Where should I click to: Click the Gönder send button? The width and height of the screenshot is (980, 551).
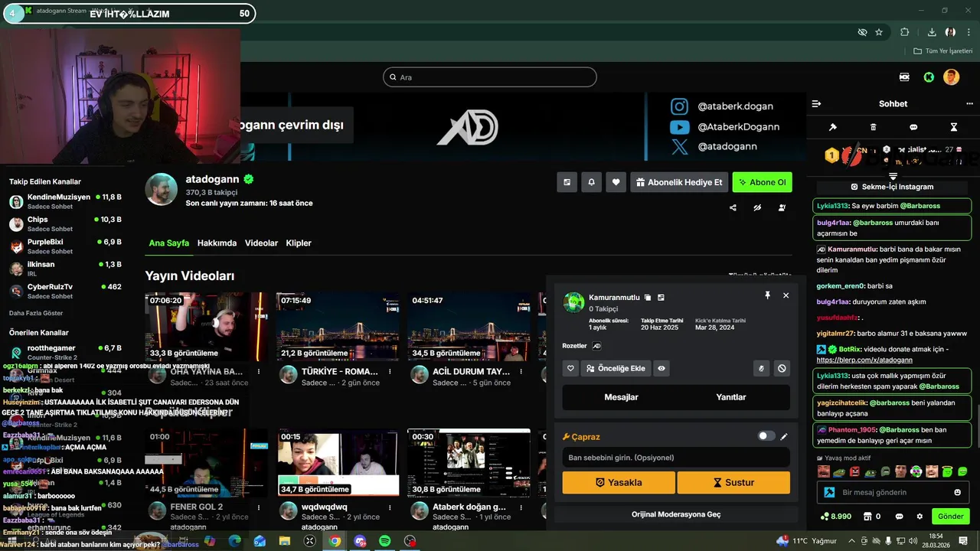click(951, 517)
